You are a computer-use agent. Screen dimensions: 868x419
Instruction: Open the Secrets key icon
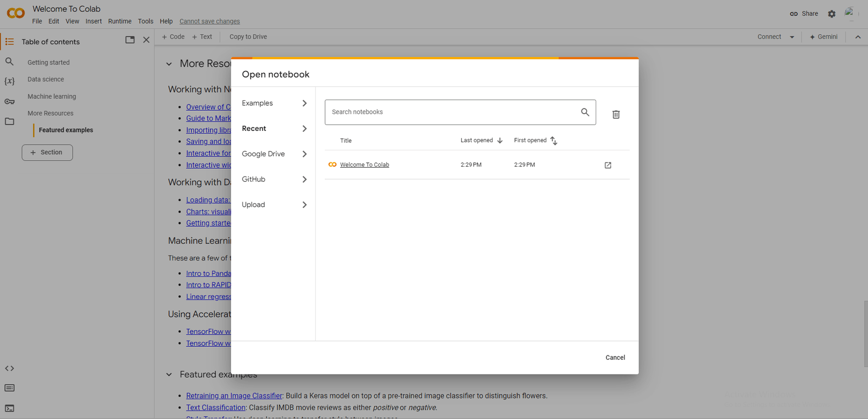point(9,101)
